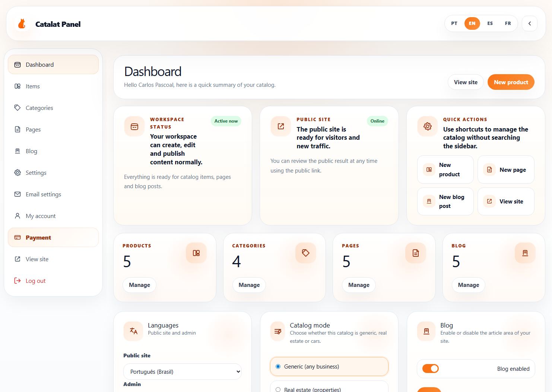The width and height of the screenshot is (552, 392).
Task: Click the View site quick action
Action: 506,201
